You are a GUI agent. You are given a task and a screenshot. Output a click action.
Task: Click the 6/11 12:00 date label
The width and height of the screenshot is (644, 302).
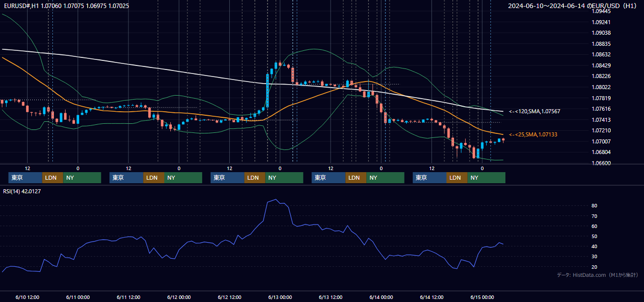tap(128, 297)
